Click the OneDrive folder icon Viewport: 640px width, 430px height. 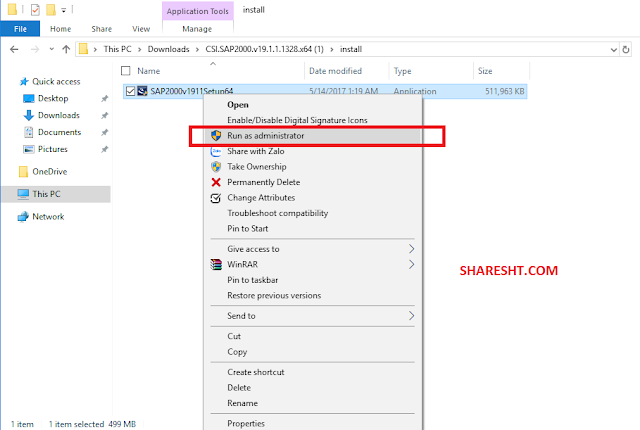tap(23, 172)
